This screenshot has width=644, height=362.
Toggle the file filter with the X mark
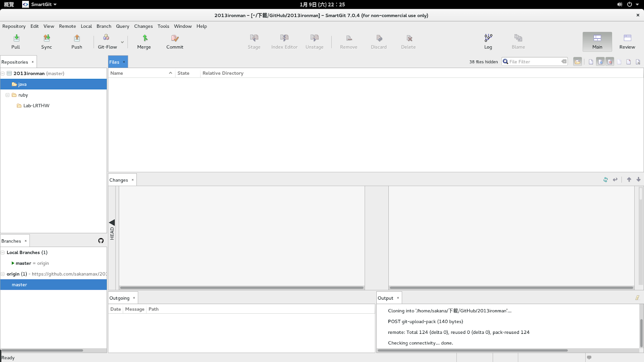pyautogui.click(x=638, y=62)
